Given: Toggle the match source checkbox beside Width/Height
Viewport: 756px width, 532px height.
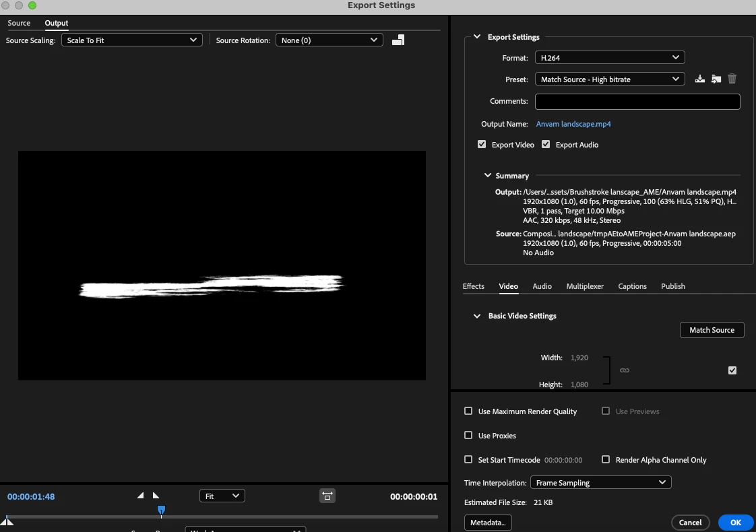Looking at the screenshot, I should tap(732, 370).
